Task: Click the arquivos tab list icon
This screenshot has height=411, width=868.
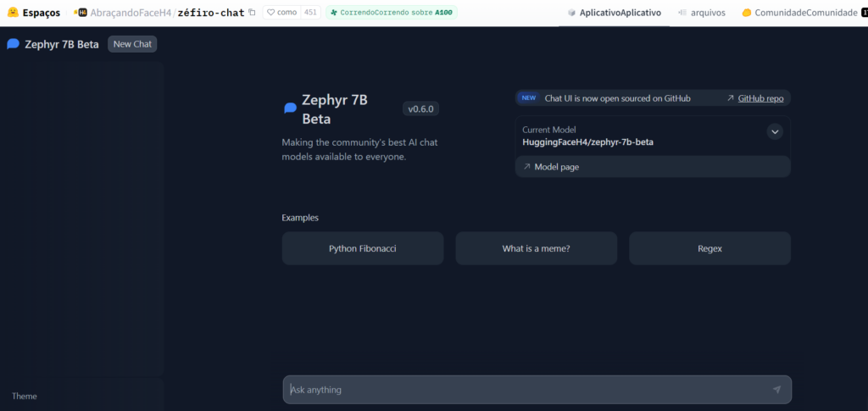Action: pyautogui.click(x=682, y=13)
